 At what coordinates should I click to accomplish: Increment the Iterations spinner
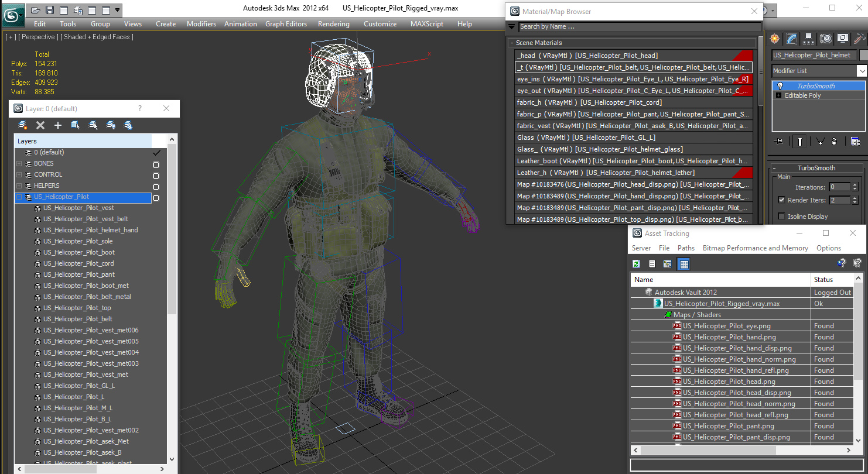pos(855,185)
